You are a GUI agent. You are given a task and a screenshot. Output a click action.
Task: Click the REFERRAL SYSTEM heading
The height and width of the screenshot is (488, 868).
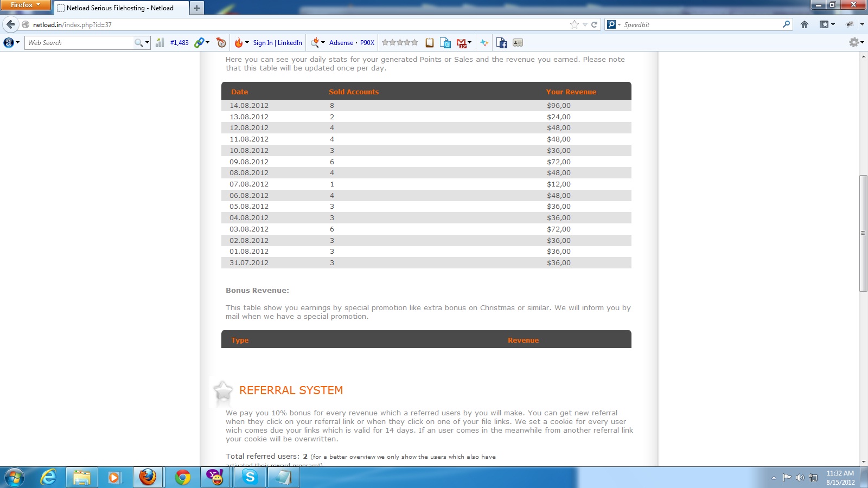[x=291, y=390]
